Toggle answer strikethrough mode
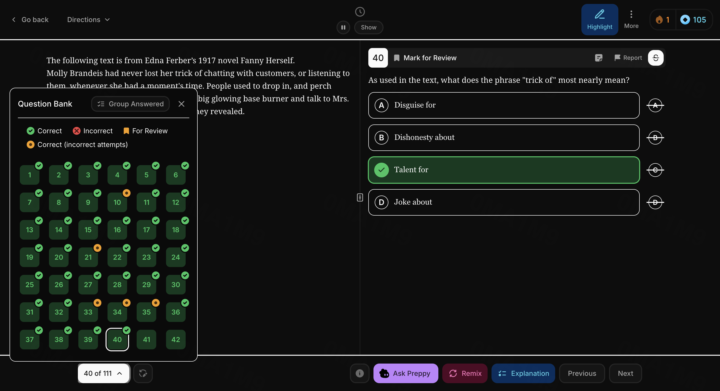 pyautogui.click(x=656, y=58)
